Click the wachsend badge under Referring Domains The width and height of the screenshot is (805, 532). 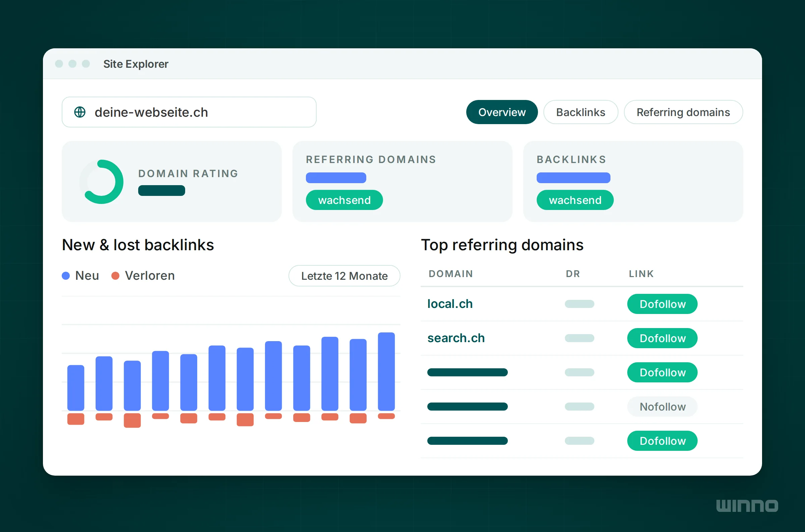(344, 200)
